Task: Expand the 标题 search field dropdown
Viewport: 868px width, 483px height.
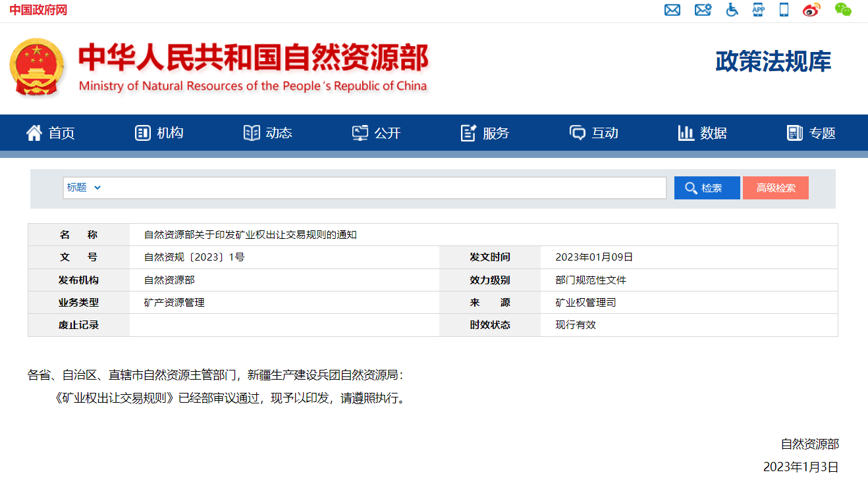Action: tap(84, 188)
